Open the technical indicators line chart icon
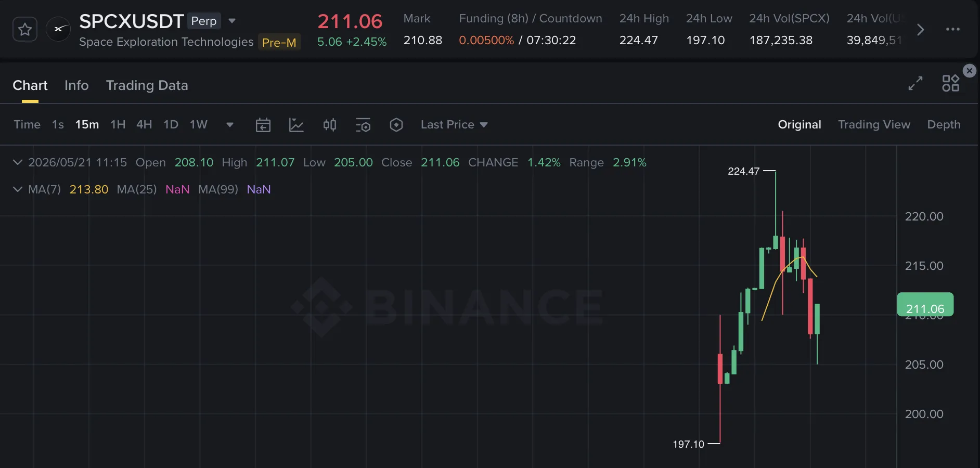 pos(296,125)
